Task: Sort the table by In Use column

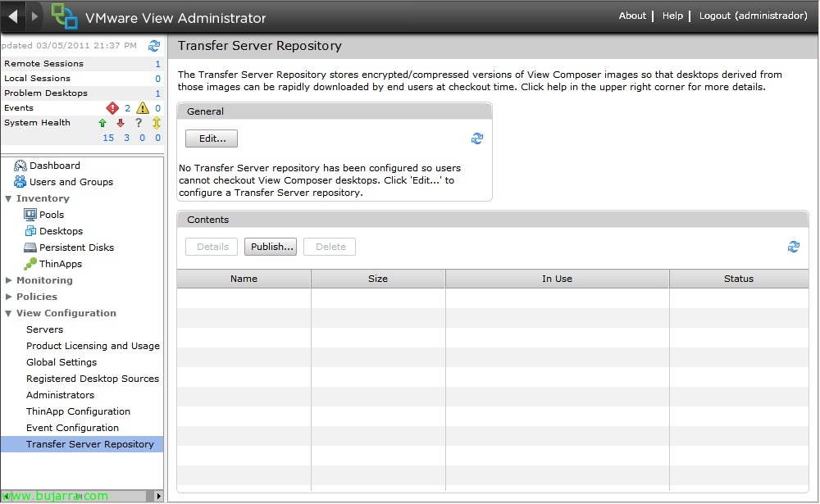Action: [557, 279]
